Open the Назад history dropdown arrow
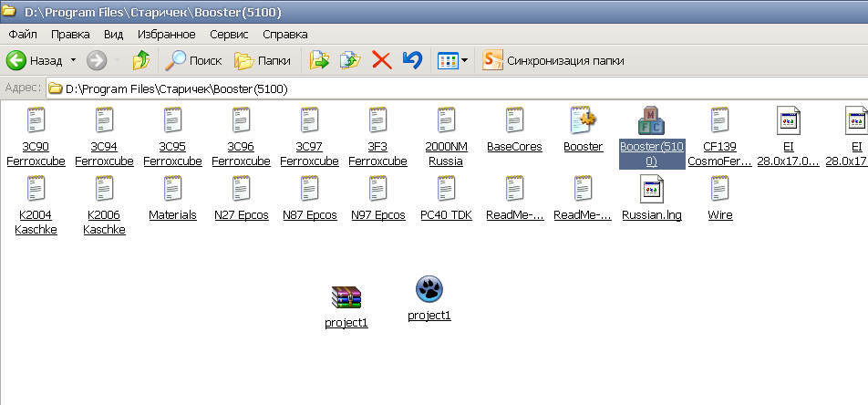 [73, 60]
